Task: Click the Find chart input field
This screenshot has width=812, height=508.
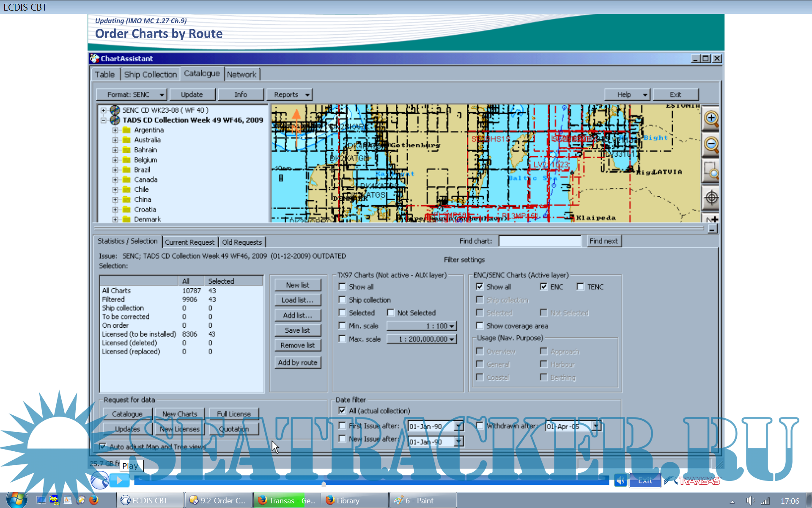Action: coord(540,241)
